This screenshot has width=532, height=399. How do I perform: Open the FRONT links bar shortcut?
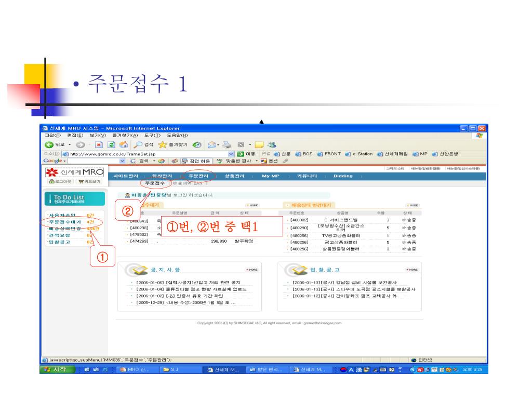pos(329,154)
